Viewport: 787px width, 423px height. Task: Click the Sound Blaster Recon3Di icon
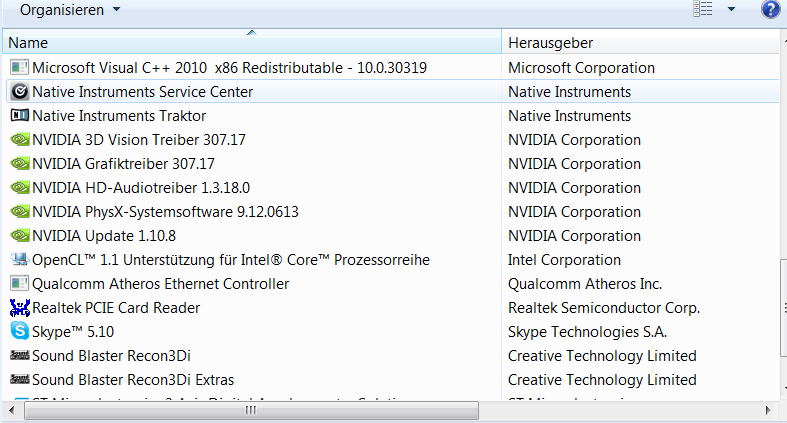(20, 355)
